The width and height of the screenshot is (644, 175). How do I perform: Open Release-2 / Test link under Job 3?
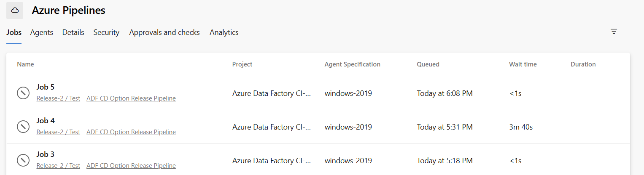(58, 166)
